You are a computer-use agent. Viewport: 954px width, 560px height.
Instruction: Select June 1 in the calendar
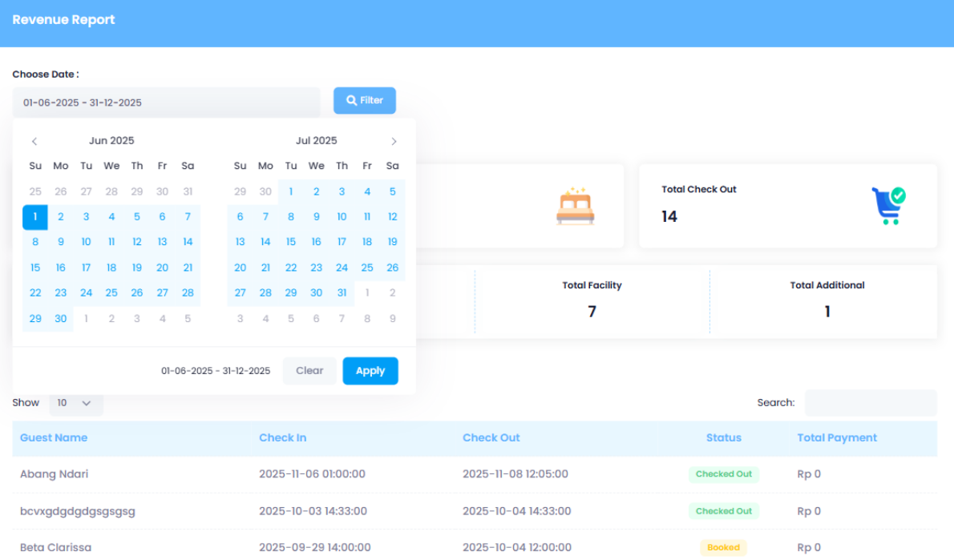click(35, 217)
